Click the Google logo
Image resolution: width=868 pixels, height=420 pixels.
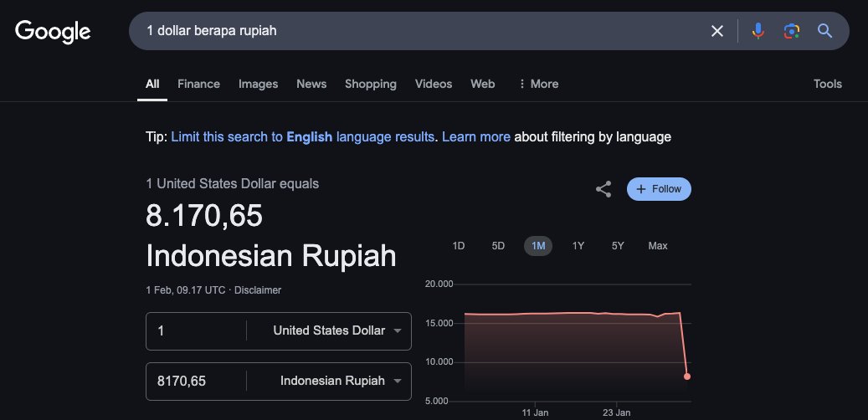tap(53, 32)
